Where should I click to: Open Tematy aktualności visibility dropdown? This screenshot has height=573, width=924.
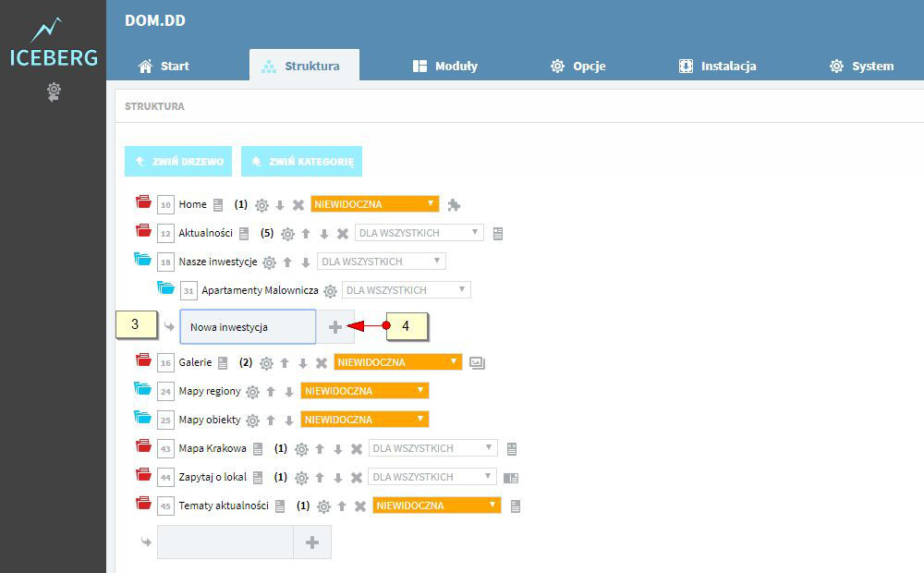tap(437, 506)
